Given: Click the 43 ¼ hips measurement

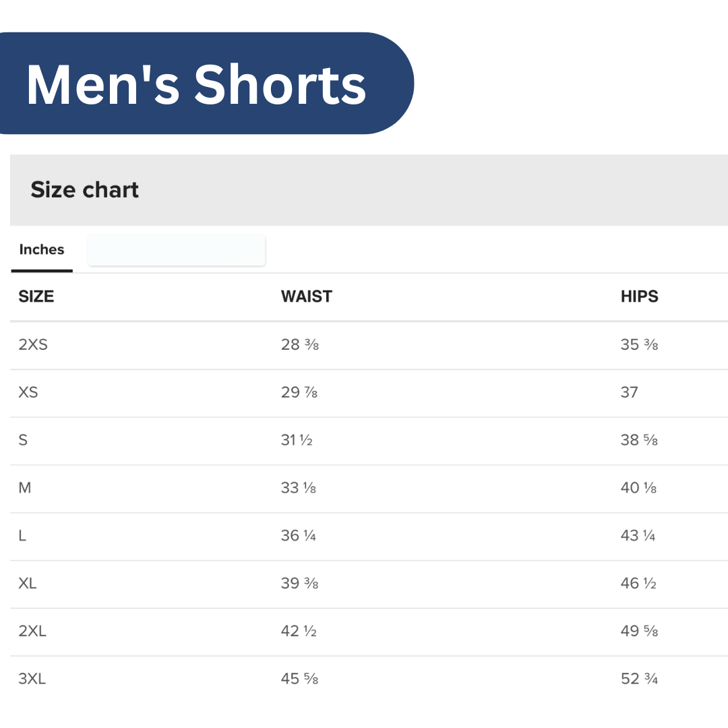Looking at the screenshot, I should click(x=638, y=536).
